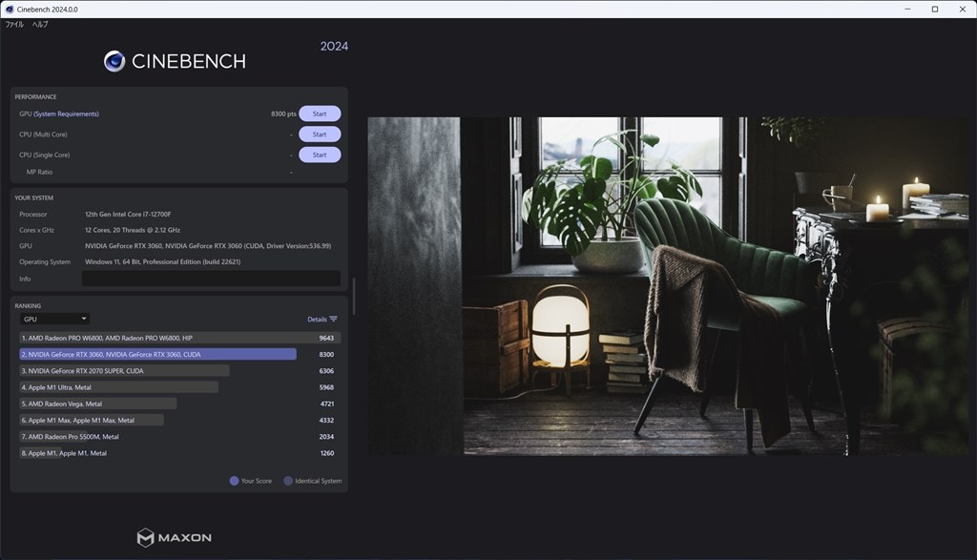Click inside the Info text field
The width and height of the screenshot is (977, 560).
click(210, 279)
